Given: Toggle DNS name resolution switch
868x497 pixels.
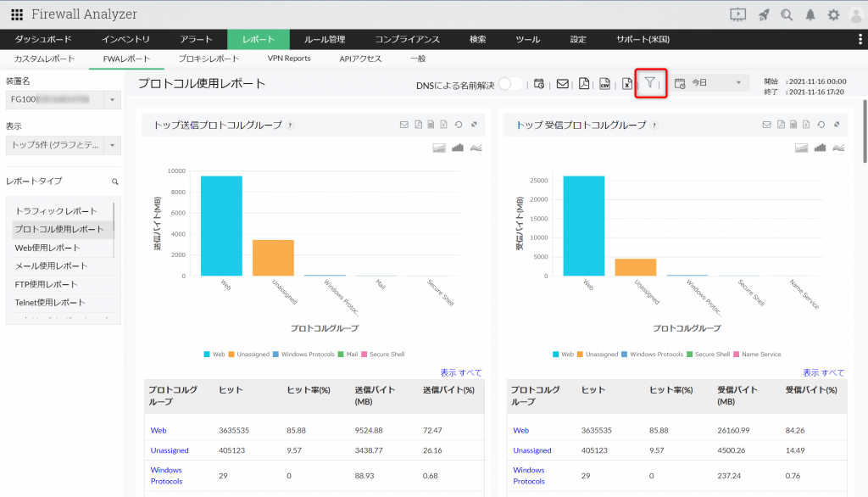Looking at the screenshot, I should pyautogui.click(x=509, y=83).
